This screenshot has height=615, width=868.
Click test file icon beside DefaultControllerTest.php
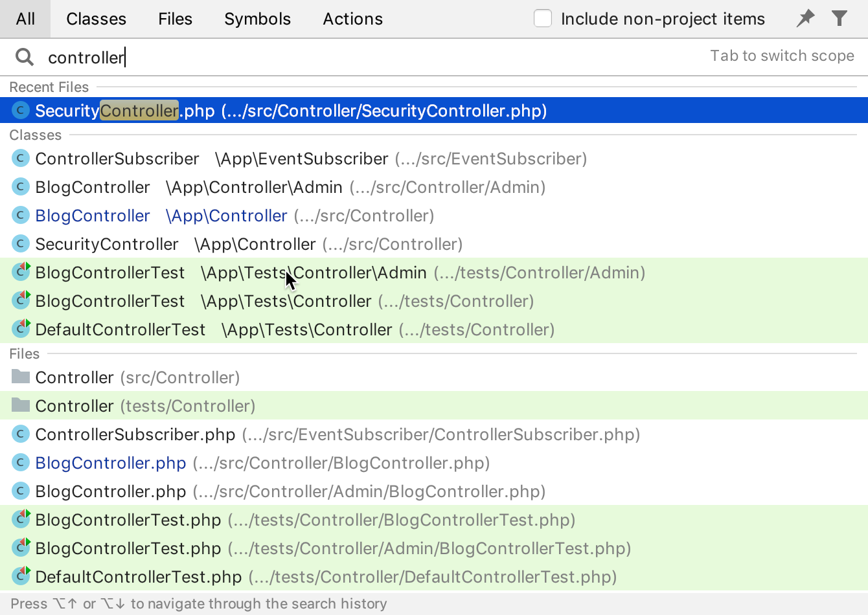point(21,576)
